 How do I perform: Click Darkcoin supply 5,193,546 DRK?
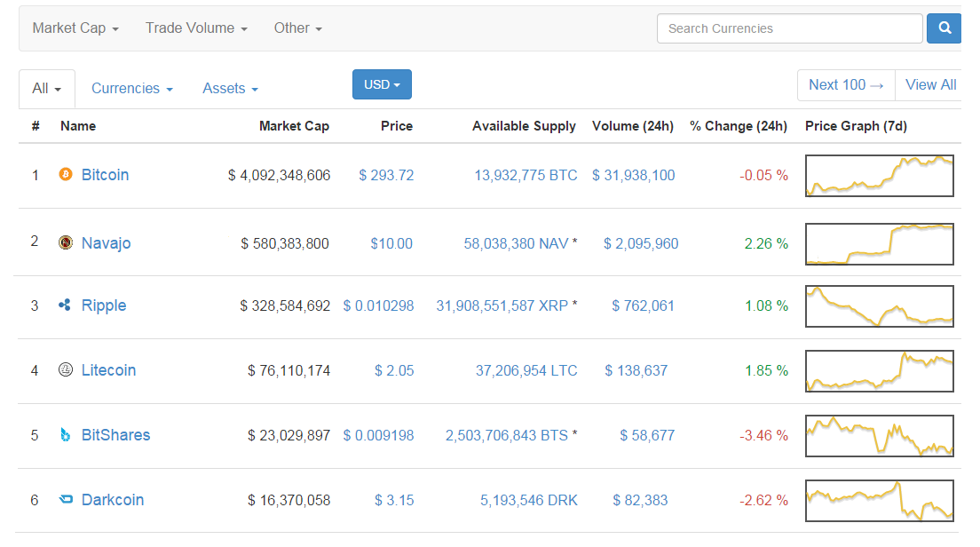click(529, 500)
